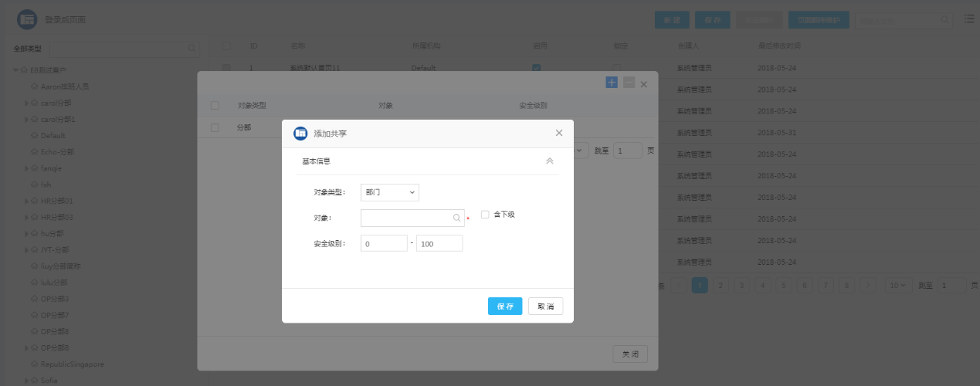
Task: Click the list menu icon at top right
Action: (968, 19)
